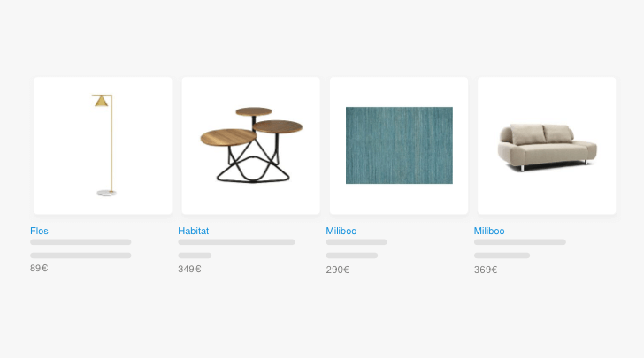Click the Miliboo link under the rug
Screen dimensions: 644x358
(341, 231)
